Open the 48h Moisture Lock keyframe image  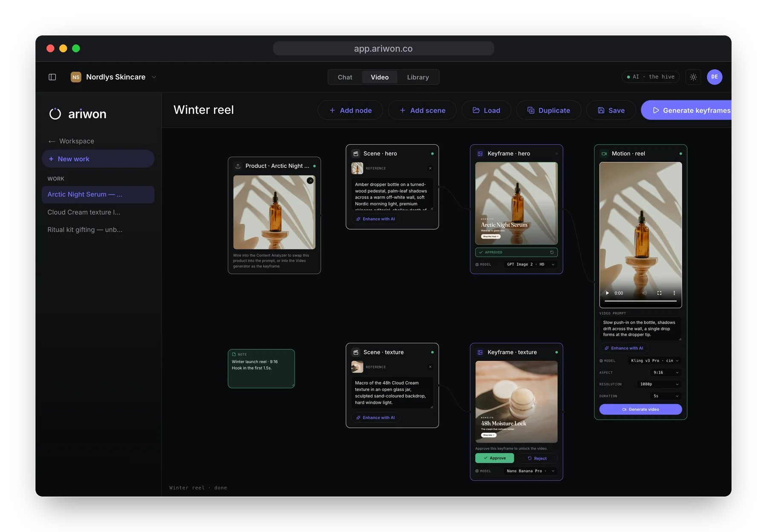516,402
